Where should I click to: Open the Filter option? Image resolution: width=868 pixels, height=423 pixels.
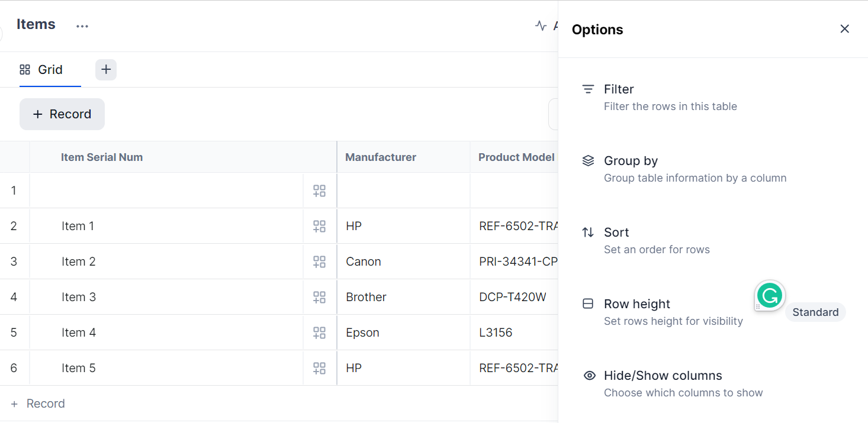click(x=619, y=89)
